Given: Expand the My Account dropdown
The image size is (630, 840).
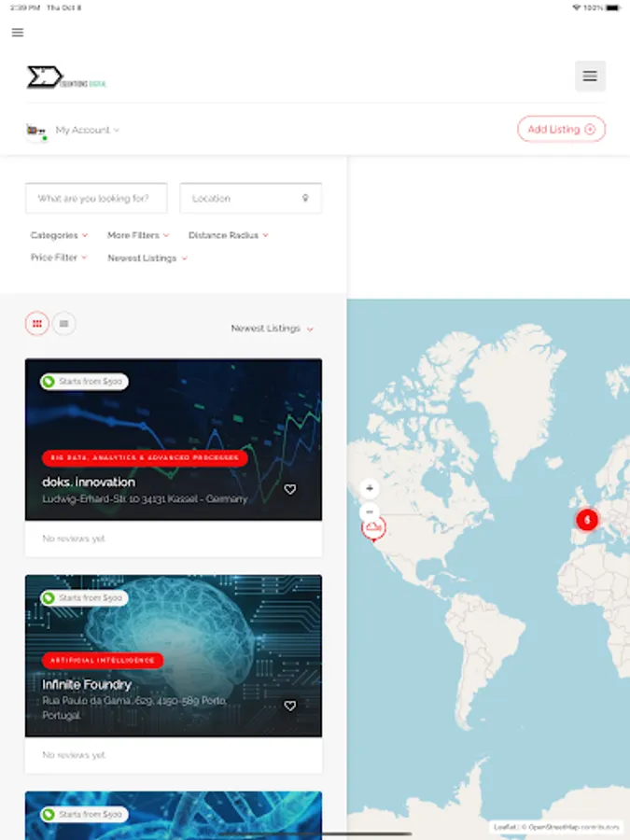Looking at the screenshot, I should [x=88, y=130].
